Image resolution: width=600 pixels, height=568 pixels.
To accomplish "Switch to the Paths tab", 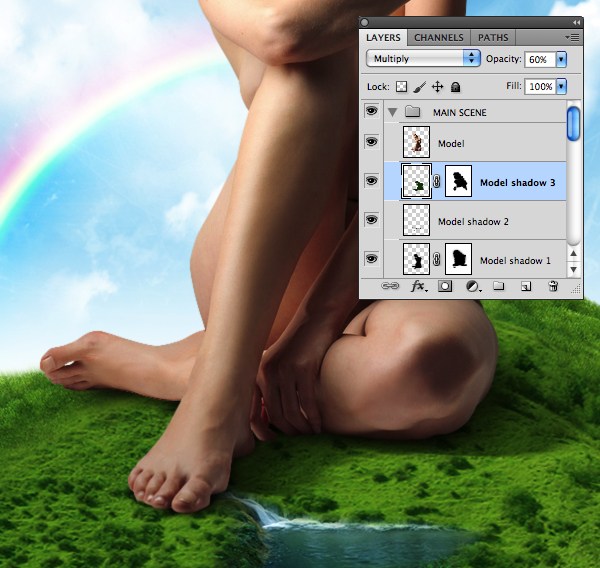I will tap(493, 38).
